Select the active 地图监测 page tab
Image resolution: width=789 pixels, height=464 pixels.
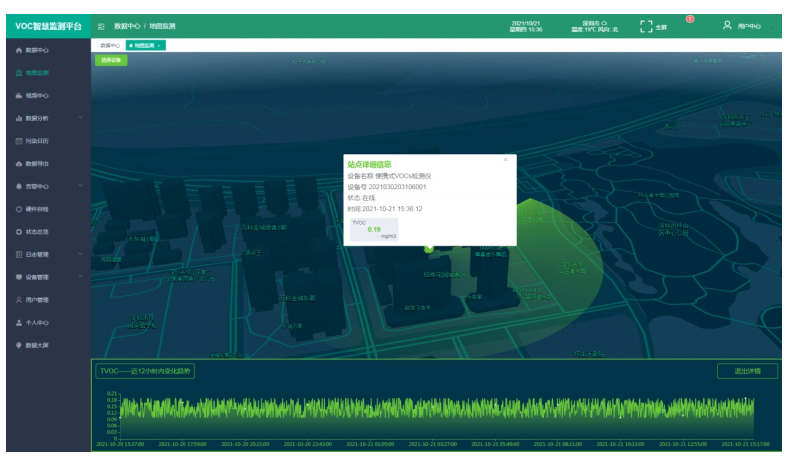(x=145, y=46)
